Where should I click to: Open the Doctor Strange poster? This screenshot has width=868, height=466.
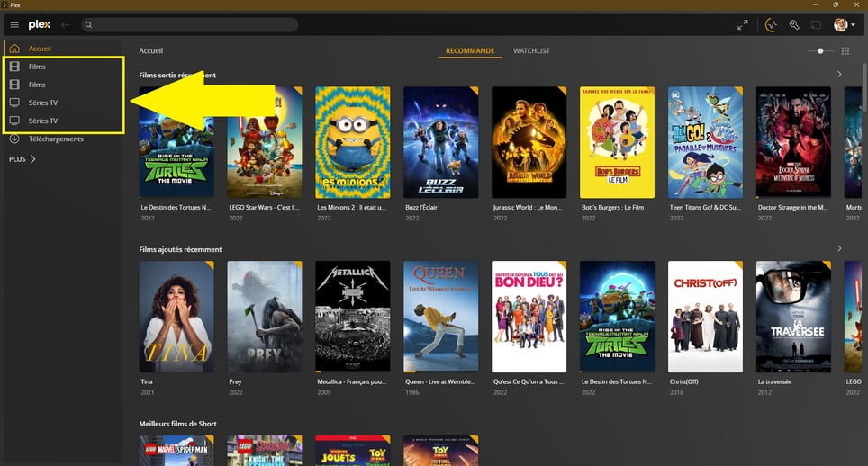(793, 142)
